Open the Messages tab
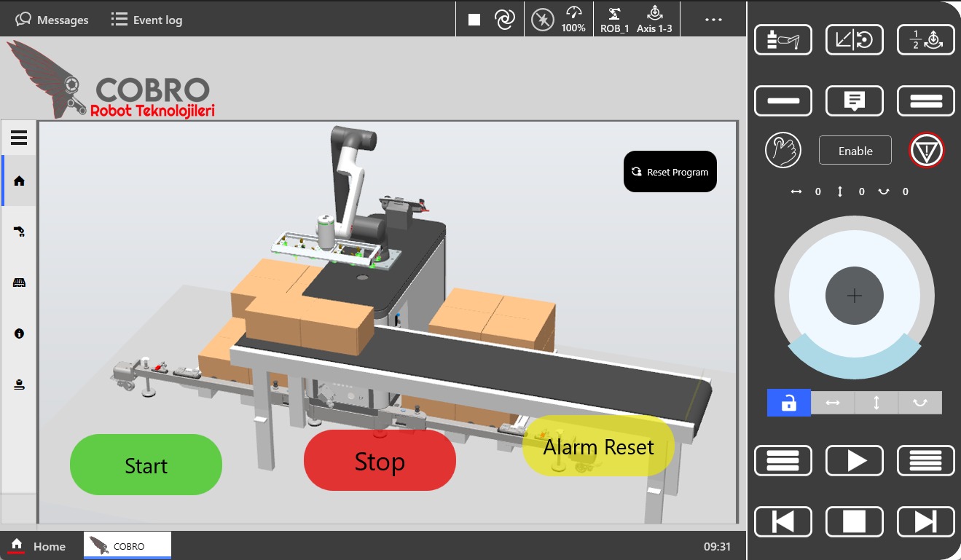The width and height of the screenshot is (961, 560). click(x=52, y=20)
